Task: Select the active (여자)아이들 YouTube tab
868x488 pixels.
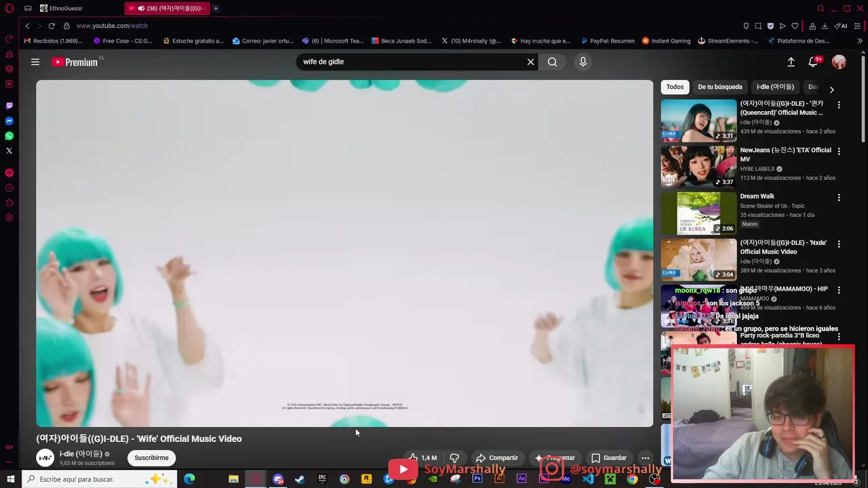Action: click(x=167, y=8)
